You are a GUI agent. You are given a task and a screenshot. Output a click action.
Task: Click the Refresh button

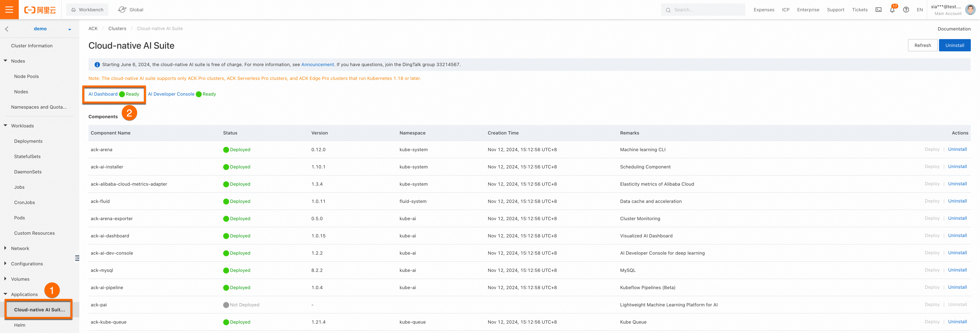922,45
